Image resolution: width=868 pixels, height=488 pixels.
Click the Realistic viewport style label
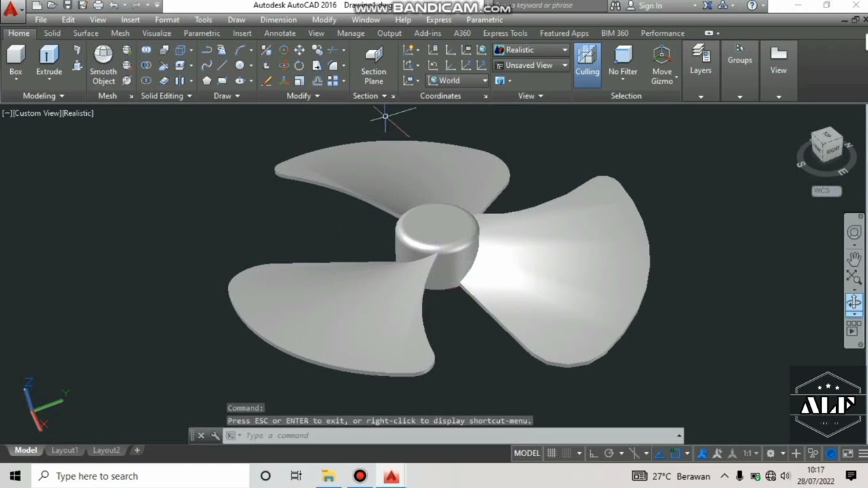point(78,113)
